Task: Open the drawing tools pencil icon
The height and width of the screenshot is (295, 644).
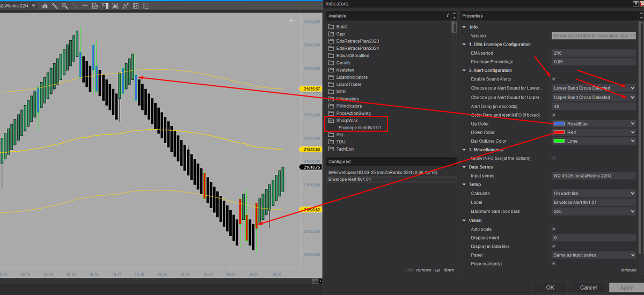Action: [x=55, y=6]
